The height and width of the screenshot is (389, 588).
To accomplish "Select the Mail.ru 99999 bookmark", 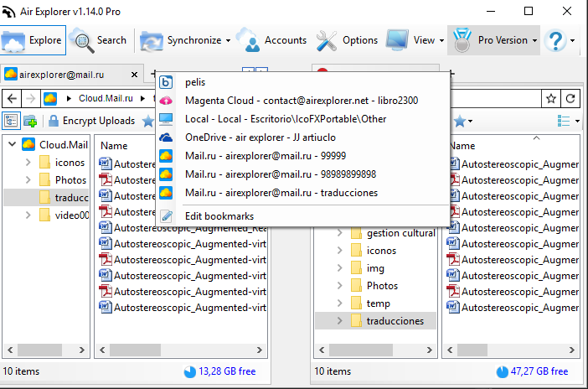I will tap(302, 156).
